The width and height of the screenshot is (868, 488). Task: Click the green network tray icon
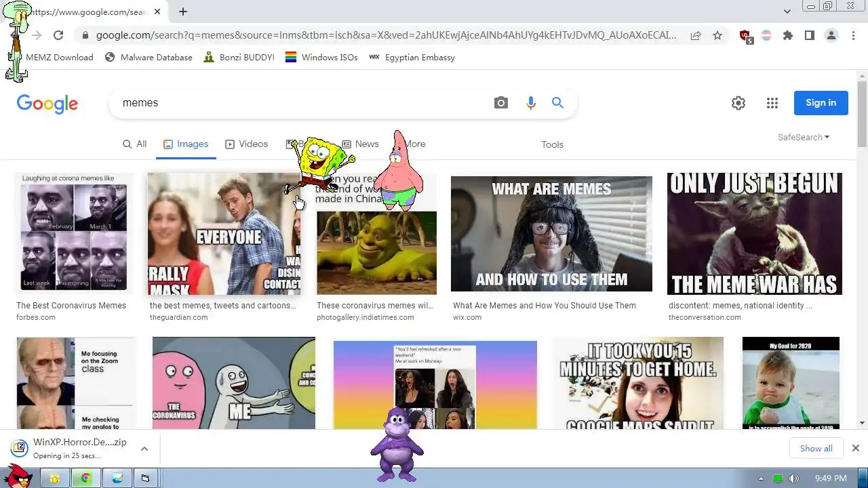coord(778,479)
